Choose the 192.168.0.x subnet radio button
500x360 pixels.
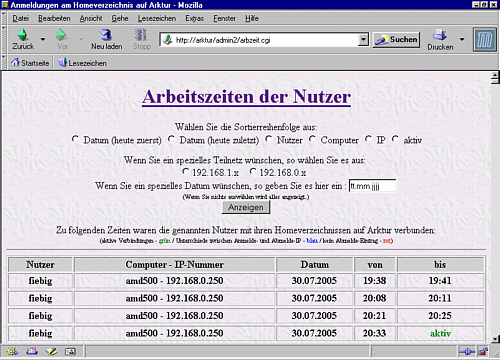(x=253, y=172)
